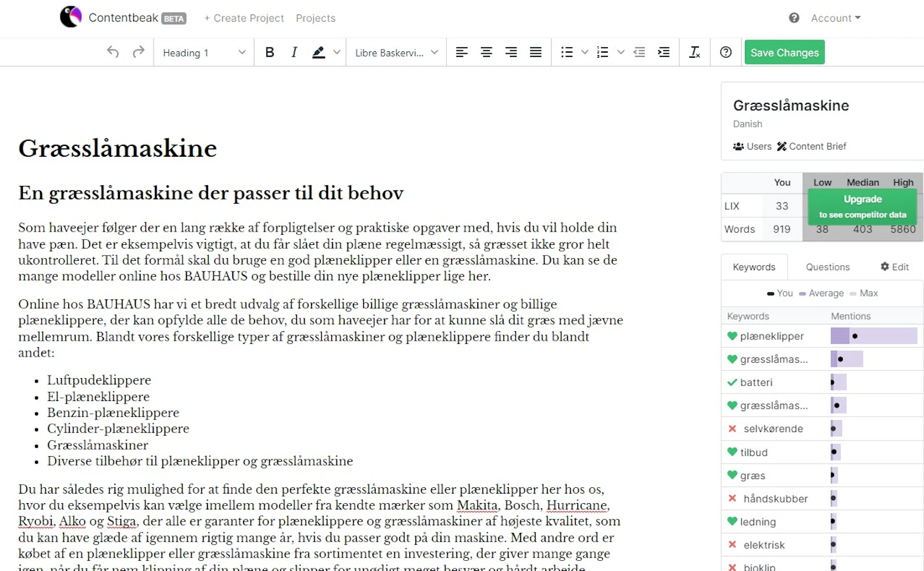Clear text formatting
Image resolution: width=924 pixels, height=571 pixels.
[x=695, y=53]
